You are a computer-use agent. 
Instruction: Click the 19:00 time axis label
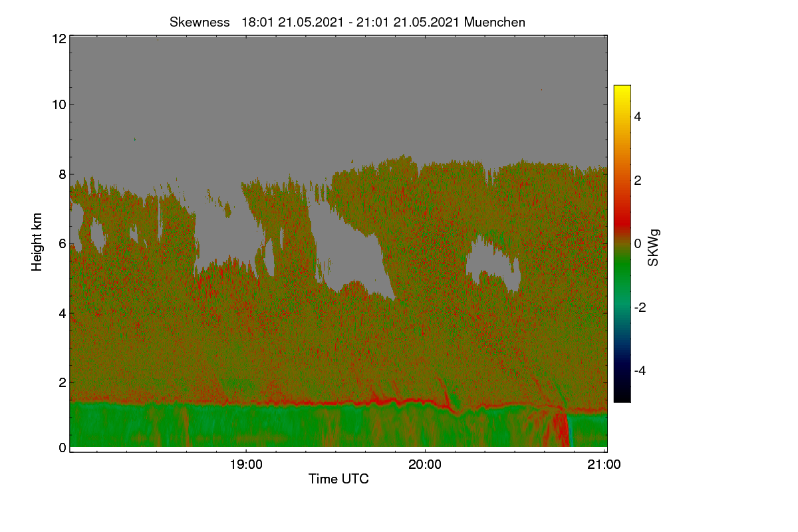(x=246, y=464)
